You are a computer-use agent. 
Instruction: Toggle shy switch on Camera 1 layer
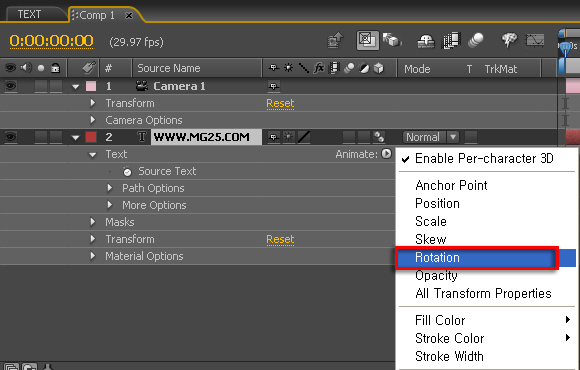(274, 86)
